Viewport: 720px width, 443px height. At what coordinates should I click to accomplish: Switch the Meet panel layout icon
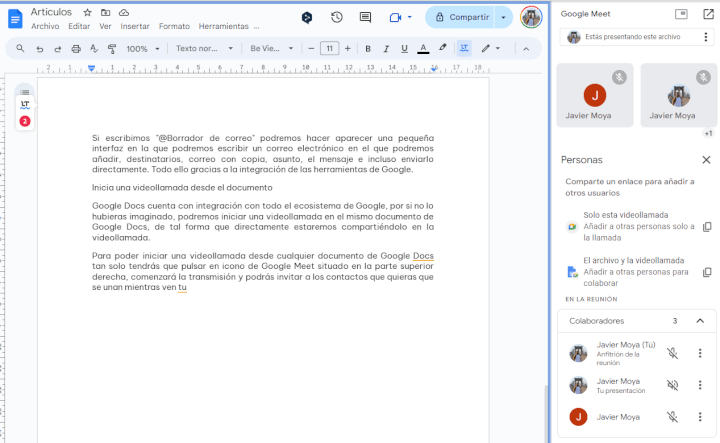(681, 14)
